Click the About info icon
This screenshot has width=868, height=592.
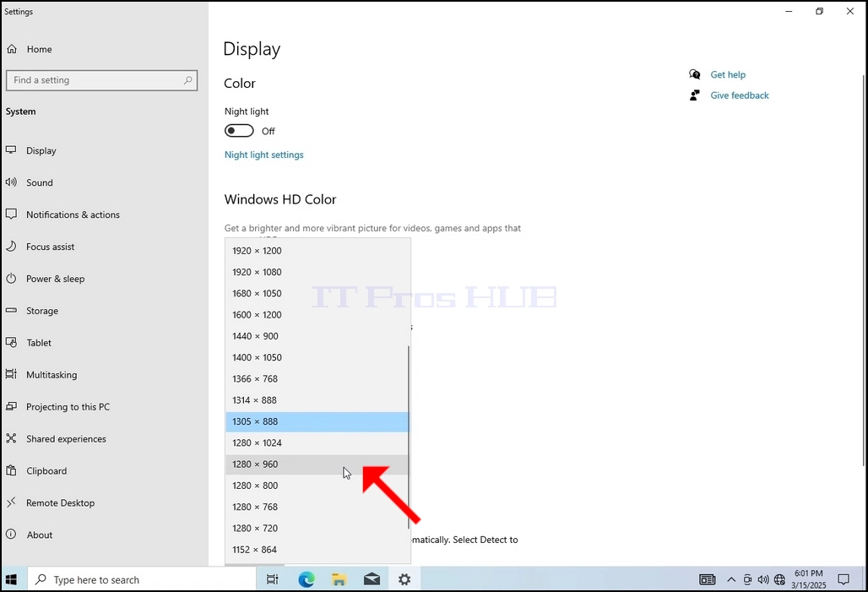click(11, 535)
